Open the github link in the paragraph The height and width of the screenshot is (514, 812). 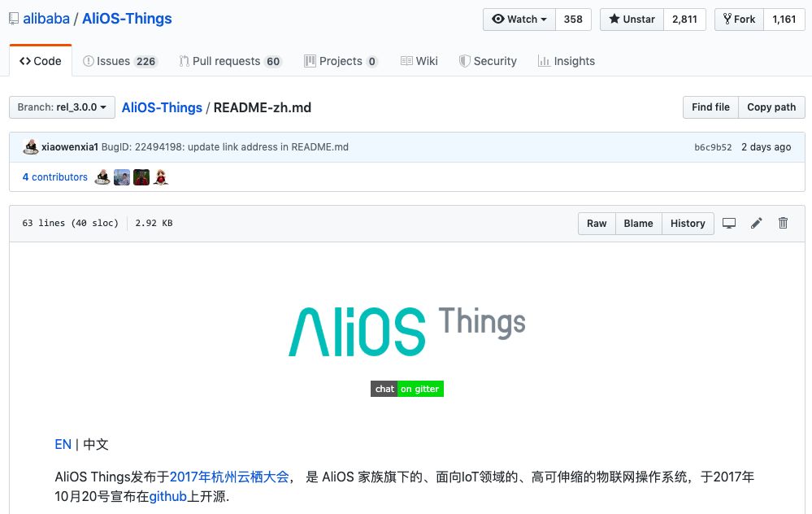pos(167,496)
